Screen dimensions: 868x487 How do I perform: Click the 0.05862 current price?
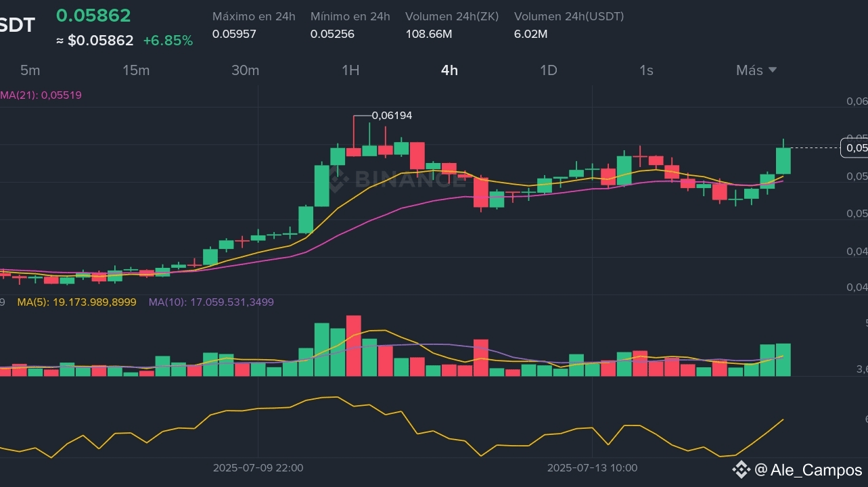click(93, 16)
